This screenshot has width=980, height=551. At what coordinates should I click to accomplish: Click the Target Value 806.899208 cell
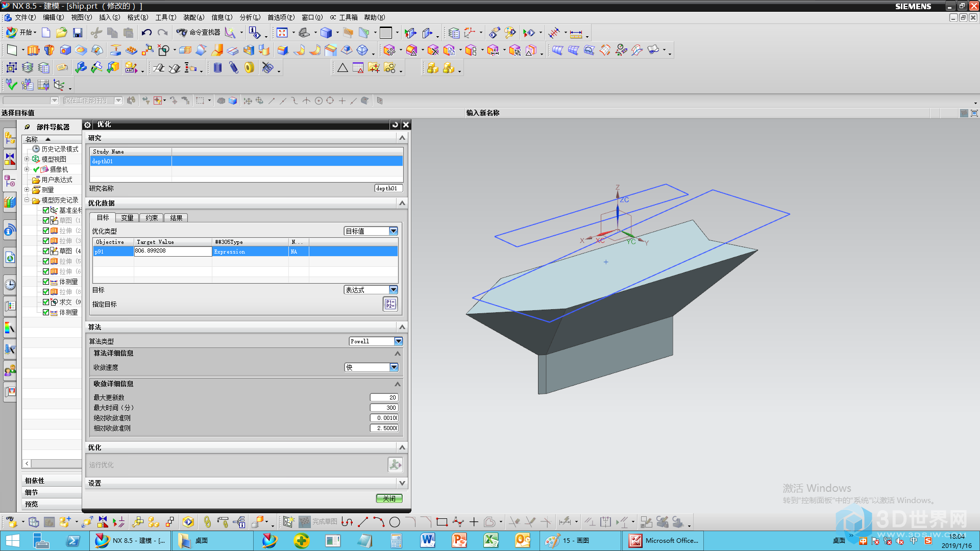coord(173,251)
